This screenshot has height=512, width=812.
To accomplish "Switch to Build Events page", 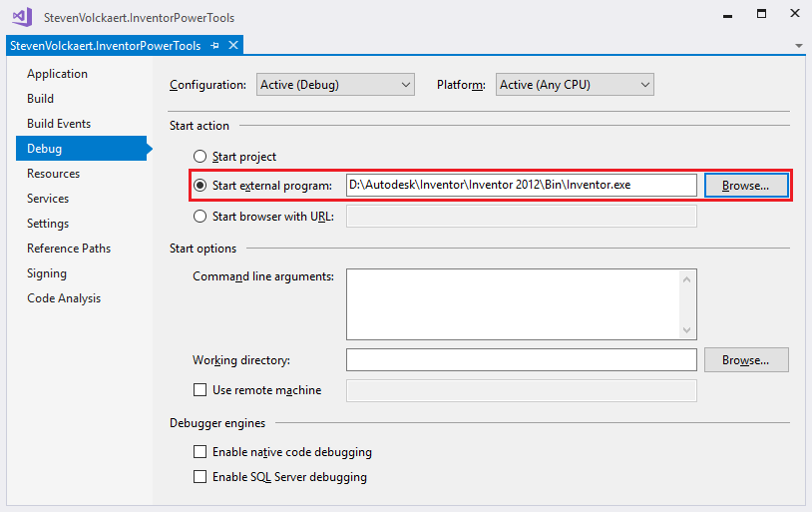I will (59, 124).
